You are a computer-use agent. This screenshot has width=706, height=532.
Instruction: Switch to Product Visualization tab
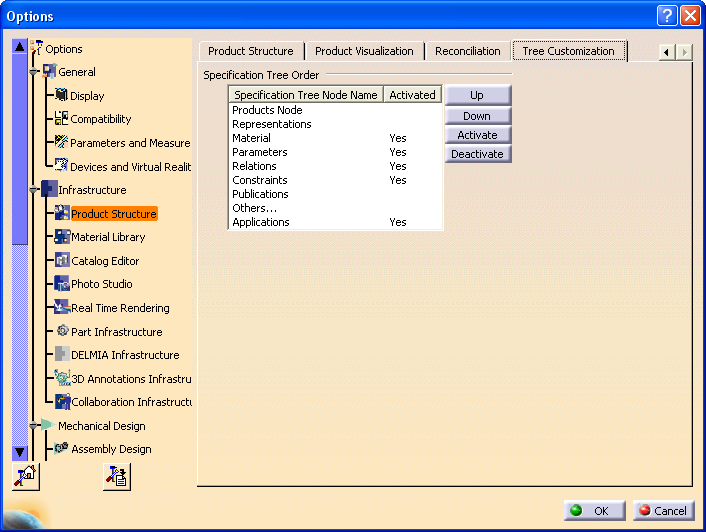click(x=364, y=51)
